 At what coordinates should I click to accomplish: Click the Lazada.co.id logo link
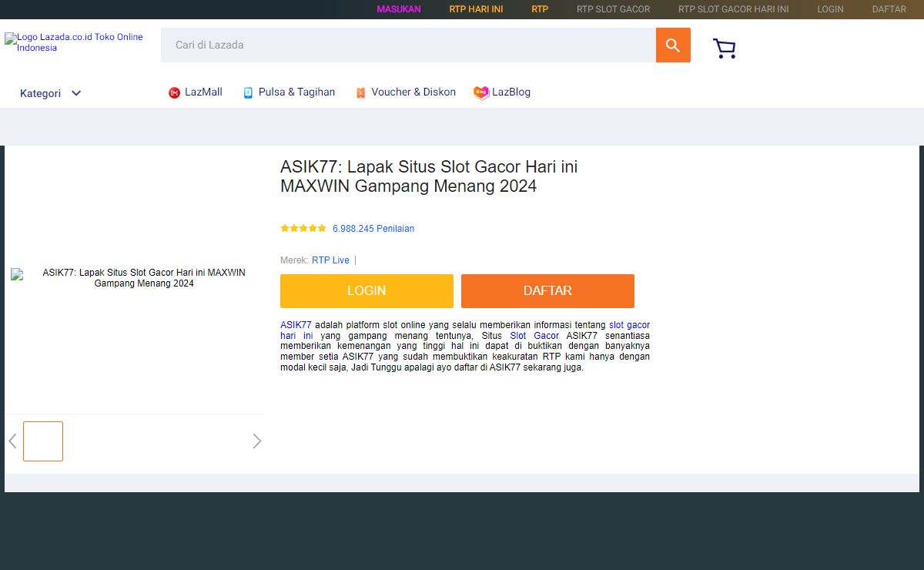(x=74, y=42)
